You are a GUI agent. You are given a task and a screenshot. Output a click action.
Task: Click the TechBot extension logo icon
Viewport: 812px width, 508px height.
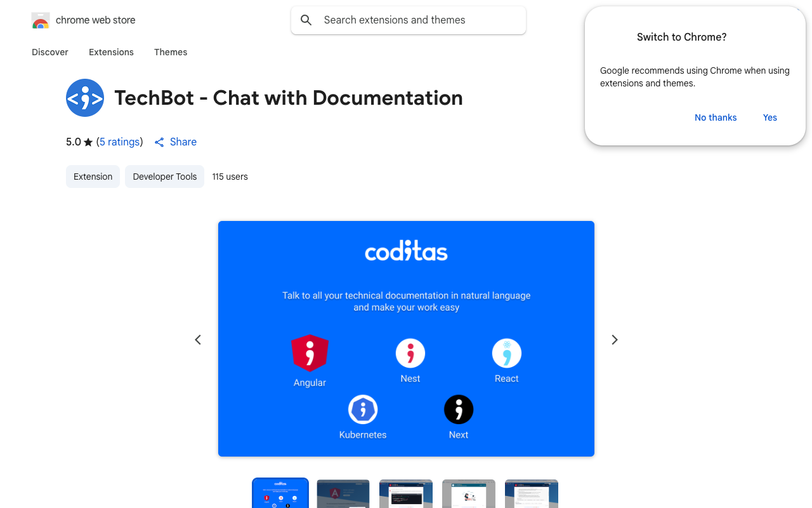[85, 98]
